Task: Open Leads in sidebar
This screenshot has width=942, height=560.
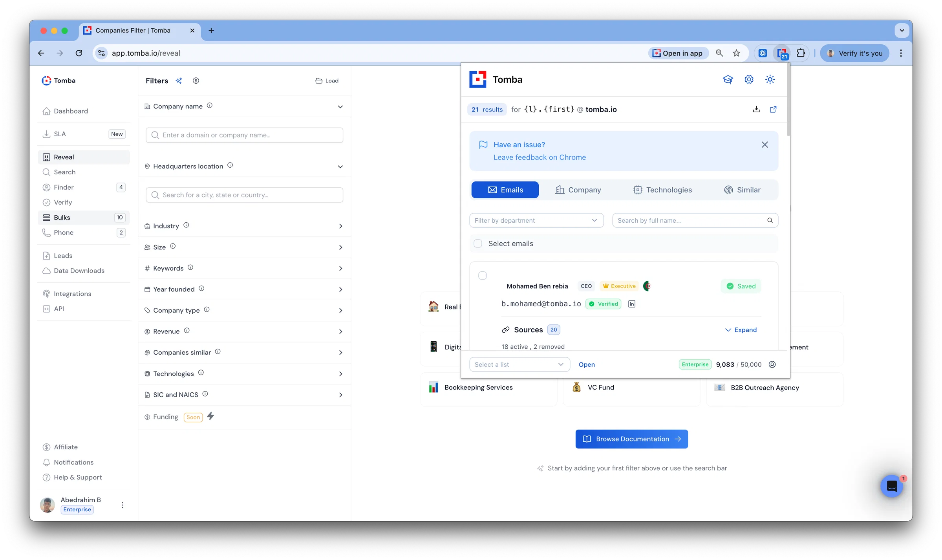Action: click(84, 256)
